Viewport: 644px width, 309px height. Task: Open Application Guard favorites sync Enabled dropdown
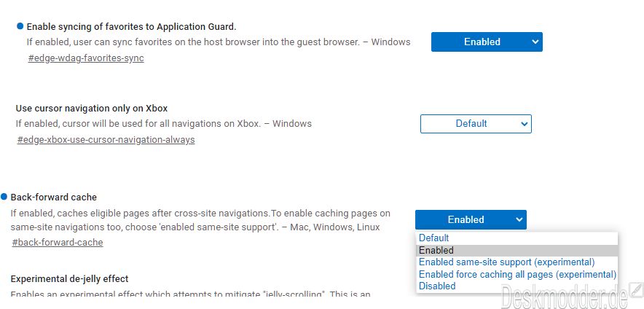tap(487, 42)
